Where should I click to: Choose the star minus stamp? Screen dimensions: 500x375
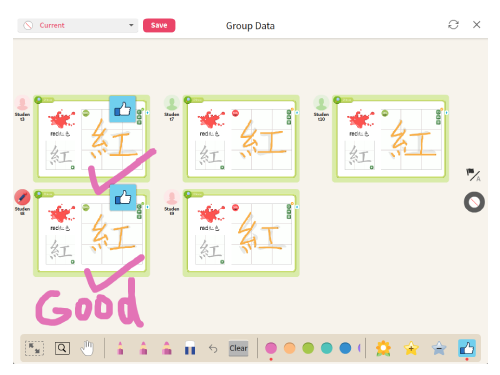point(439,348)
